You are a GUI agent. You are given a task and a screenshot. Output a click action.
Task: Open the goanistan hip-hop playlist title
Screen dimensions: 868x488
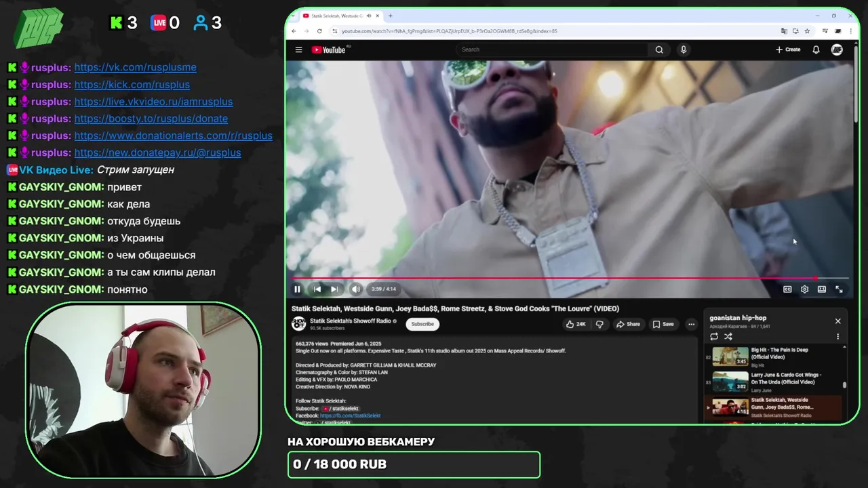[x=738, y=318]
